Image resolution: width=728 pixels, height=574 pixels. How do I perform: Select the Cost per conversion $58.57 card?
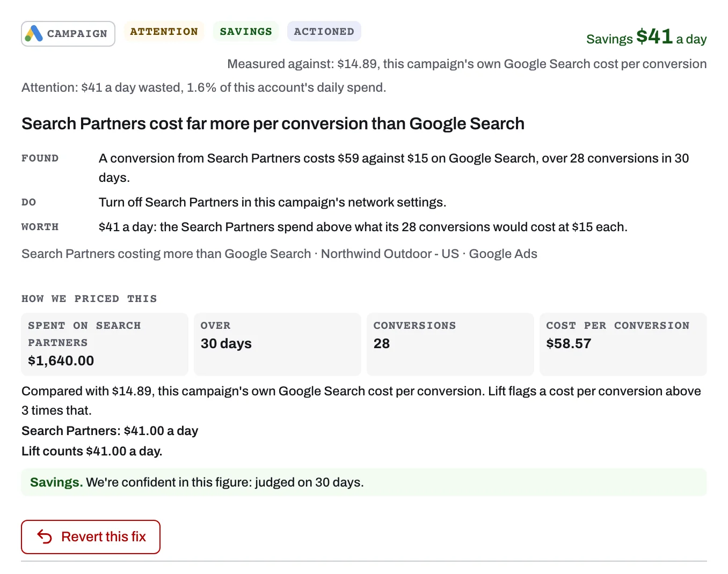(x=623, y=344)
